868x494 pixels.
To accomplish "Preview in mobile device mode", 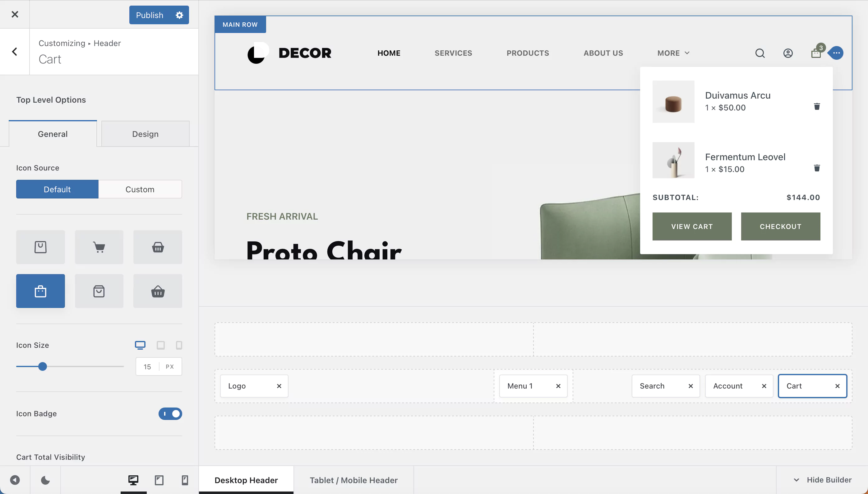I will 185,480.
